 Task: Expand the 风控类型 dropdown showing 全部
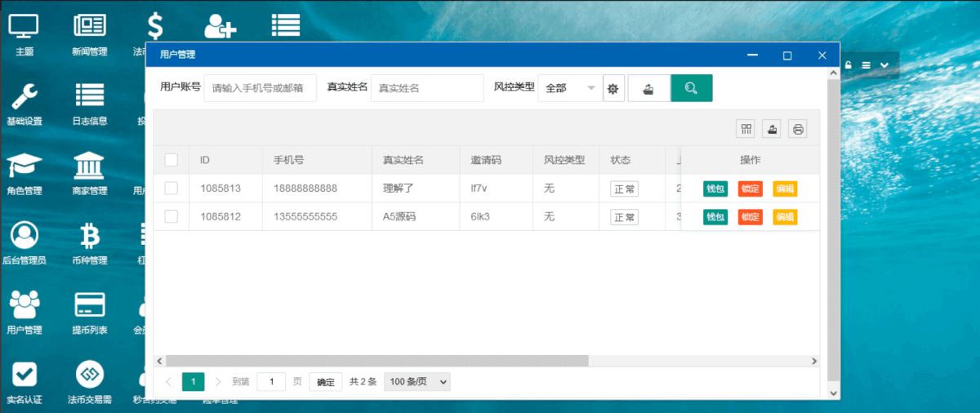tap(570, 88)
